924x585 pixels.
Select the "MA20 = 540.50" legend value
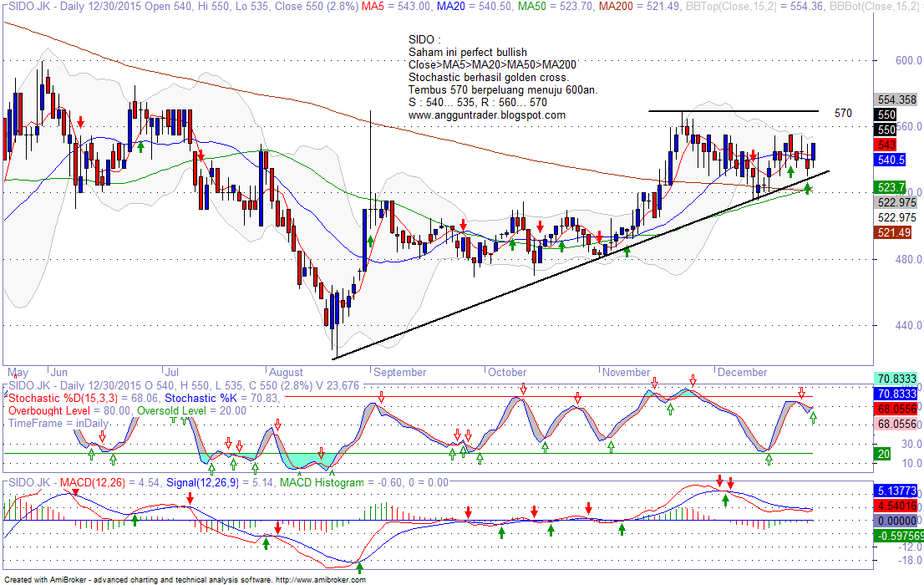(475, 7)
